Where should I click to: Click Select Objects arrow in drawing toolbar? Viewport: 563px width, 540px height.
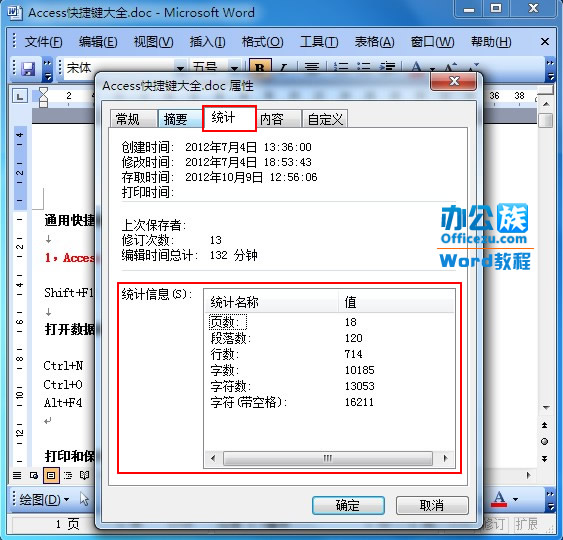[x=84, y=499]
